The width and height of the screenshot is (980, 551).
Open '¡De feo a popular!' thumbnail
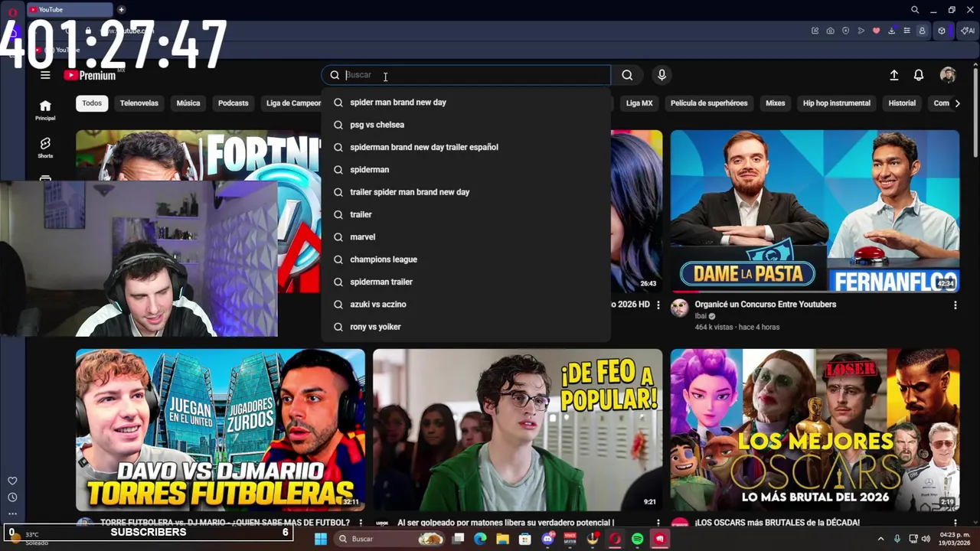point(518,430)
